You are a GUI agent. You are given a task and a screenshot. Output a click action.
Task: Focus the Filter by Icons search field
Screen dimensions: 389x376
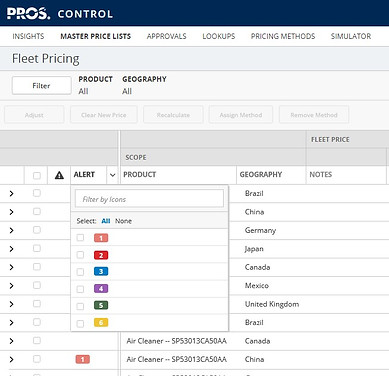pyautogui.click(x=149, y=199)
